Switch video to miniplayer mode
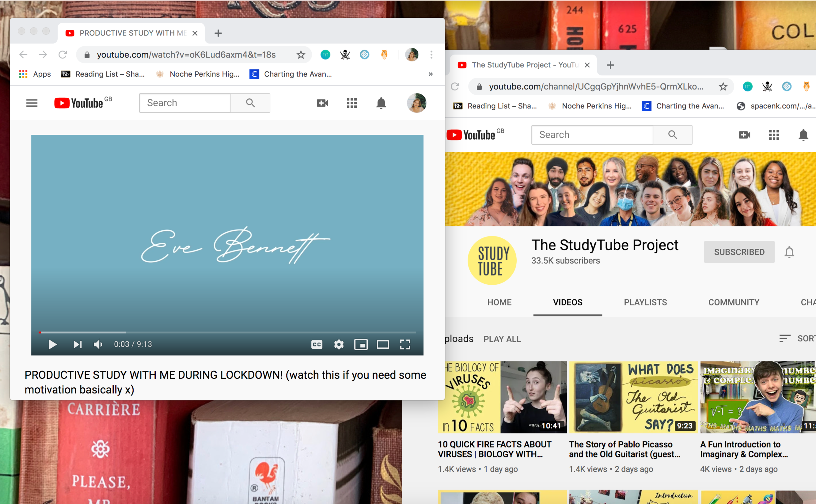This screenshot has height=504, width=816. coord(361,344)
